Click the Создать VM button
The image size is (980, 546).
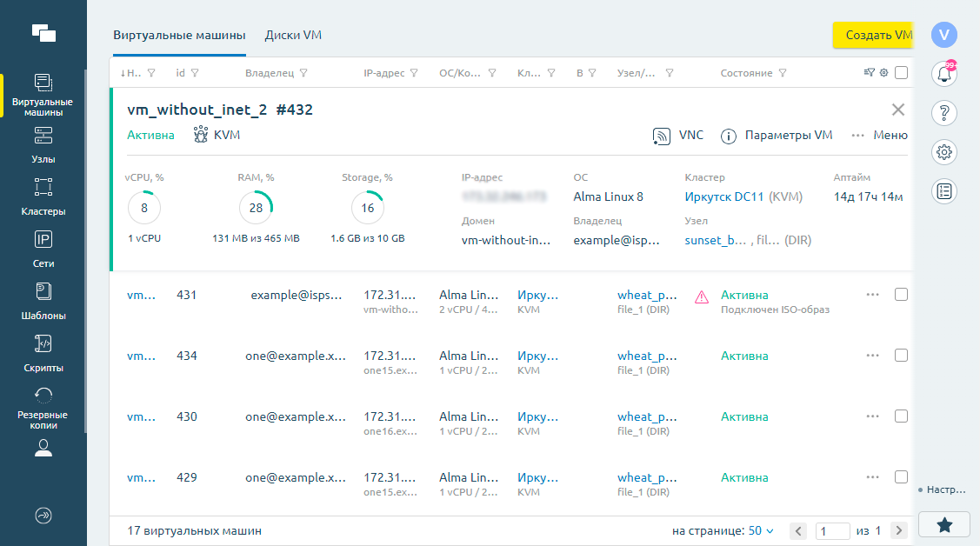click(x=873, y=36)
